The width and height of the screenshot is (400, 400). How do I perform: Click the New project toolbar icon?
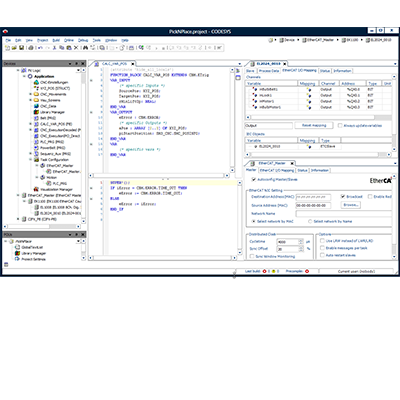click(7, 48)
